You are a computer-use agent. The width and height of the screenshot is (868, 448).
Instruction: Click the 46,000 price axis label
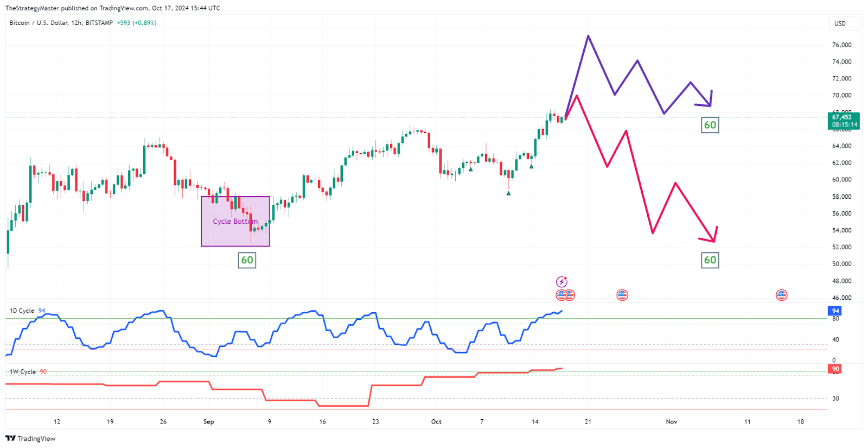click(842, 298)
